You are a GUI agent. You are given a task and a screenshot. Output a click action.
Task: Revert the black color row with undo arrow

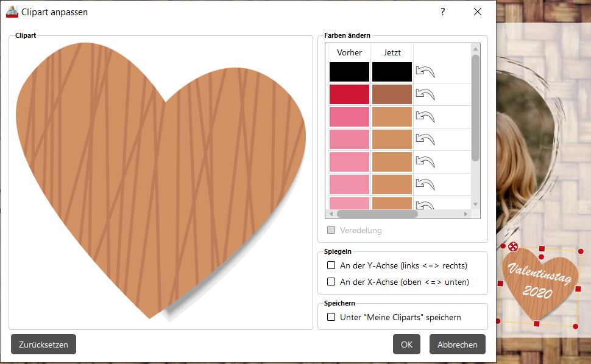(425, 72)
